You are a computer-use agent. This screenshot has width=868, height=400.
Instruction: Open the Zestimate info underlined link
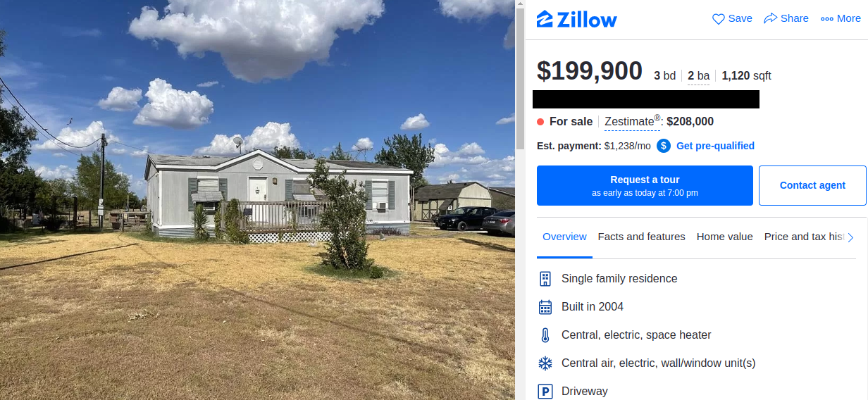click(632, 121)
